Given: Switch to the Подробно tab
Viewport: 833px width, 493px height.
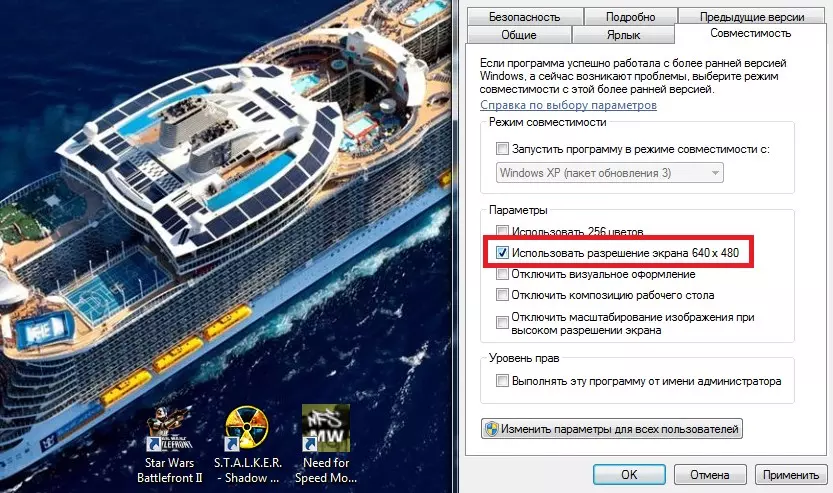Looking at the screenshot, I should click(x=631, y=16).
